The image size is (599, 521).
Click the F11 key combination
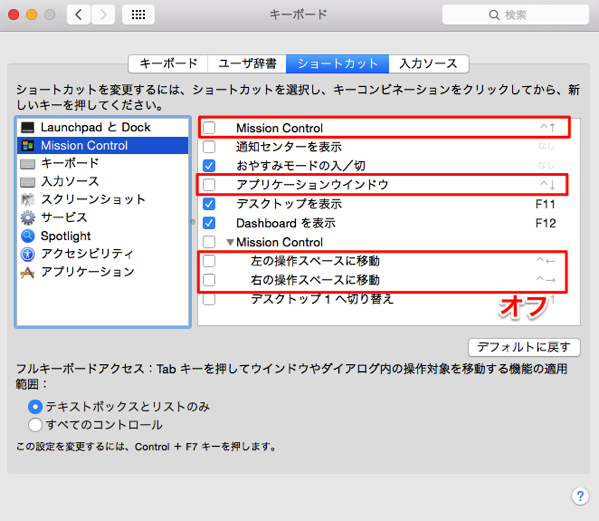coord(545,204)
